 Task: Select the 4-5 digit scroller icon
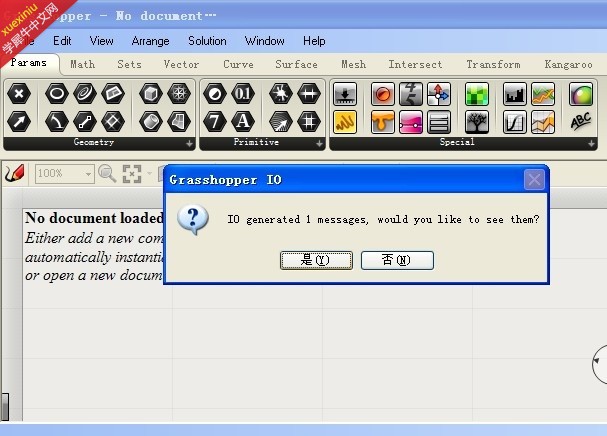click(411, 94)
